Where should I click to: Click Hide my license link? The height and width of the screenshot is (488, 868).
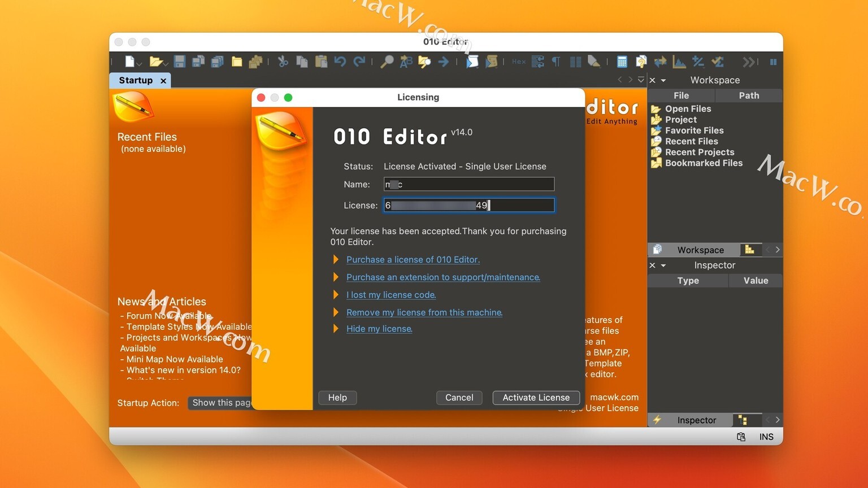click(379, 328)
